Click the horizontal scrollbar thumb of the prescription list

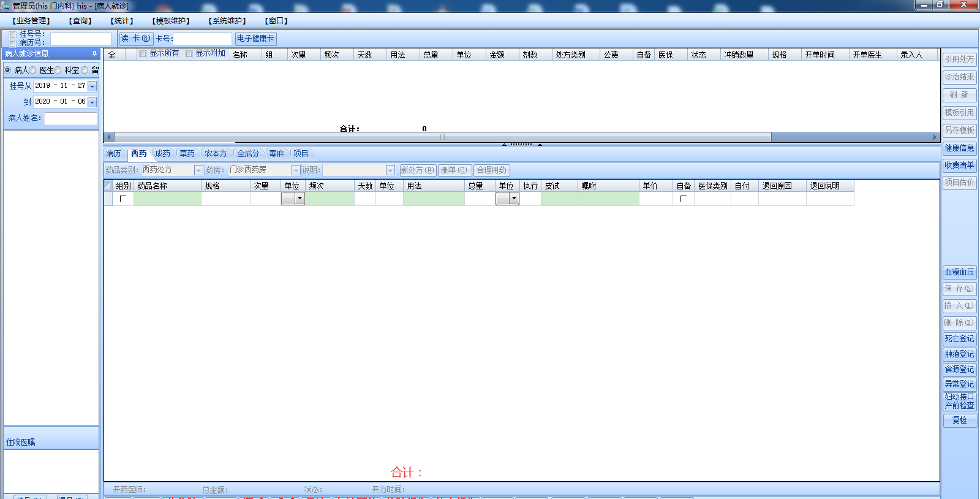[x=442, y=137]
